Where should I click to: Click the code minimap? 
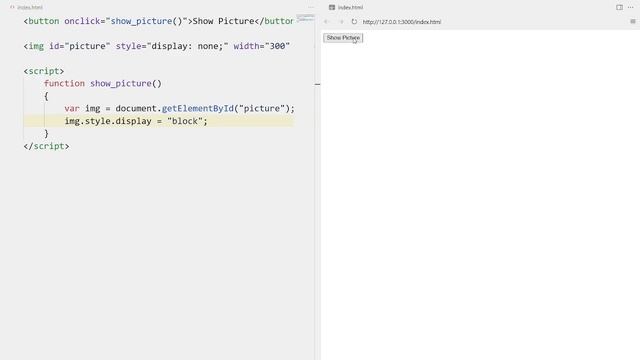pos(305,18)
